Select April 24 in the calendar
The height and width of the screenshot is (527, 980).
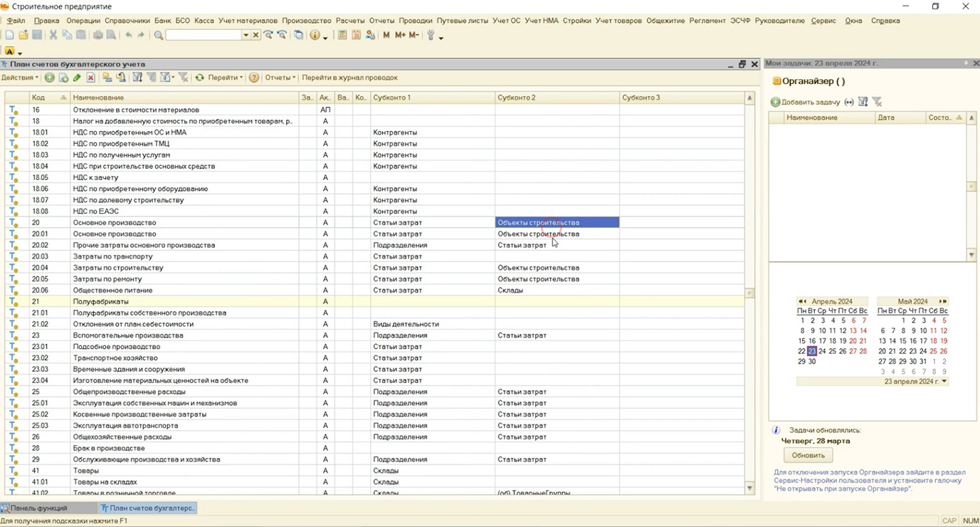point(822,351)
